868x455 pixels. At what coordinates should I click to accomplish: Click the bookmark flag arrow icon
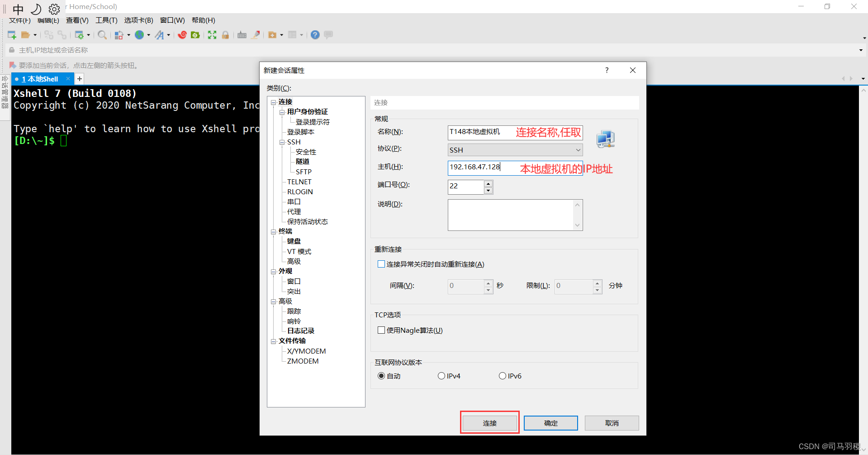point(13,66)
